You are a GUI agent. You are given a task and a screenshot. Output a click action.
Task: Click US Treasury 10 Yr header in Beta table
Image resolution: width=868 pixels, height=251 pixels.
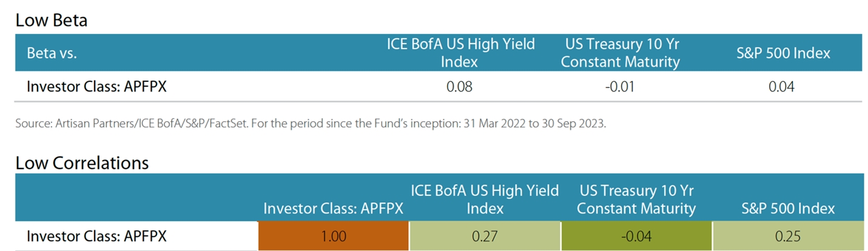620,53
